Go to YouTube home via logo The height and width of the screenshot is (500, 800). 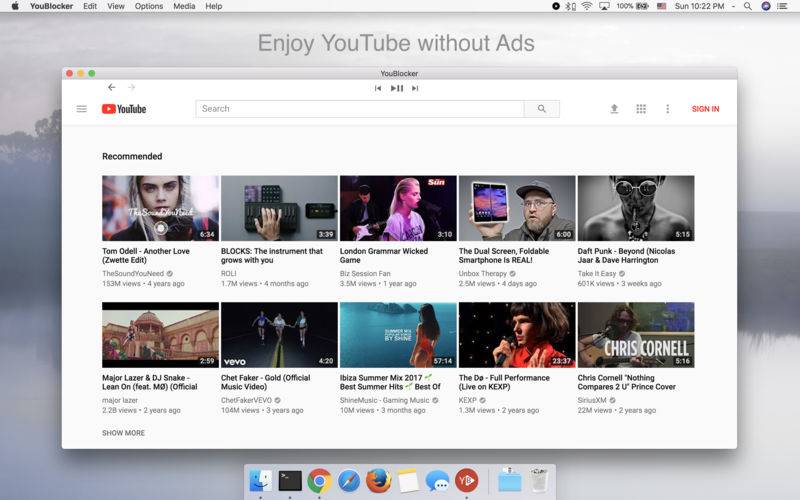(124, 109)
